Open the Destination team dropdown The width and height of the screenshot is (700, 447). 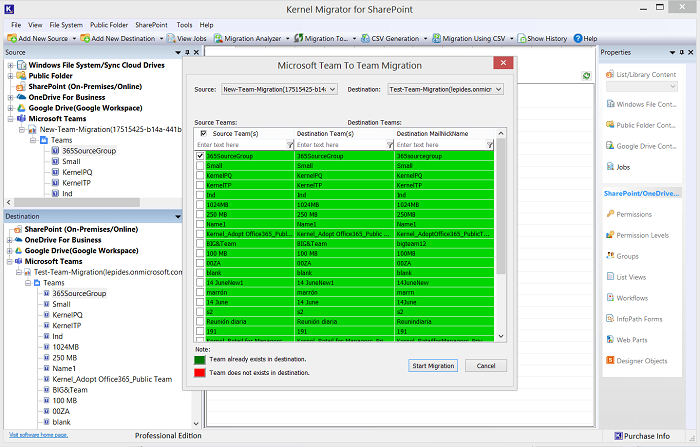(499, 89)
